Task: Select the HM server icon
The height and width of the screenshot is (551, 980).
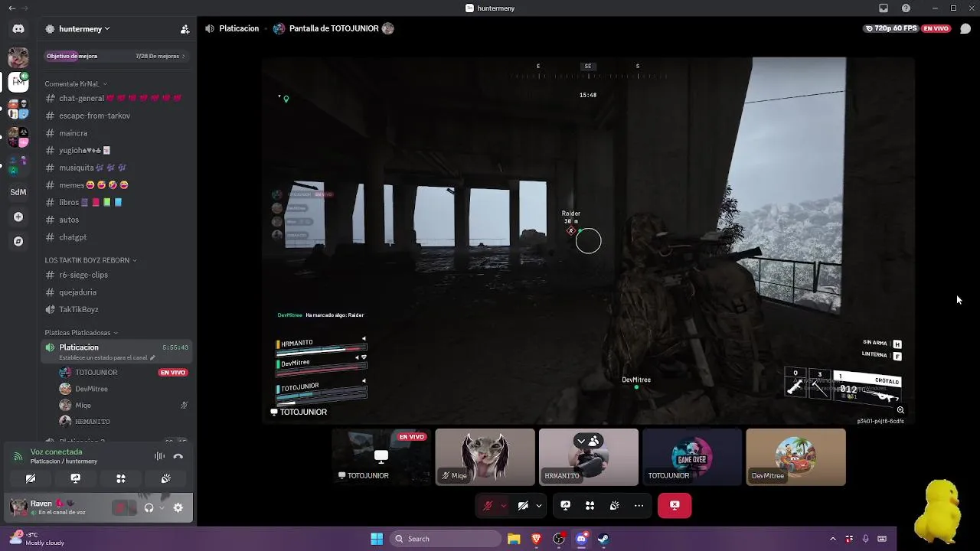Action: 18,81
